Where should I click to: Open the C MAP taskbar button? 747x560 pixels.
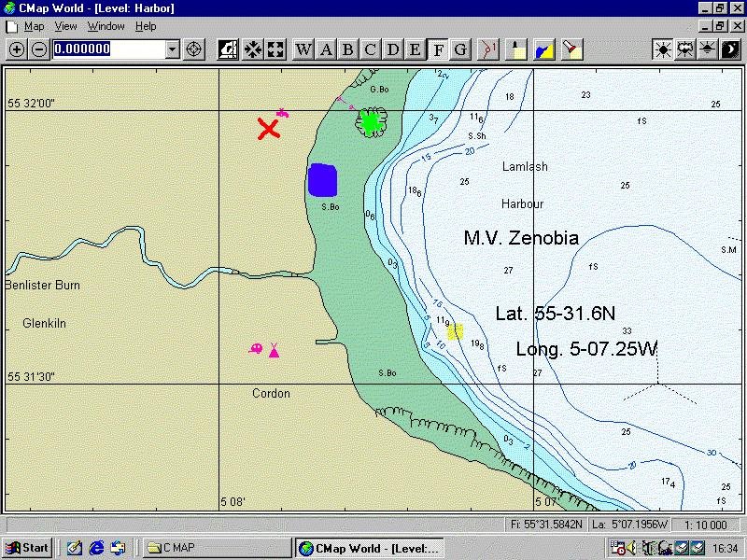click(x=218, y=548)
